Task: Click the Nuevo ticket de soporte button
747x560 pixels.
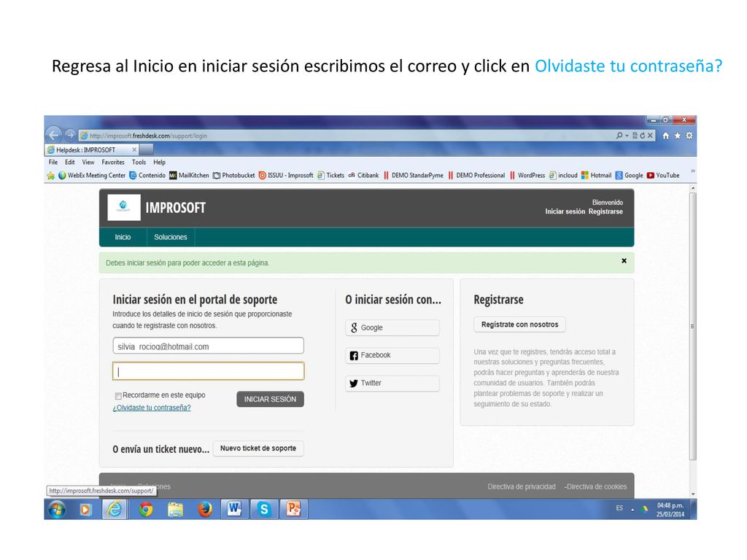Action: [258, 448]
